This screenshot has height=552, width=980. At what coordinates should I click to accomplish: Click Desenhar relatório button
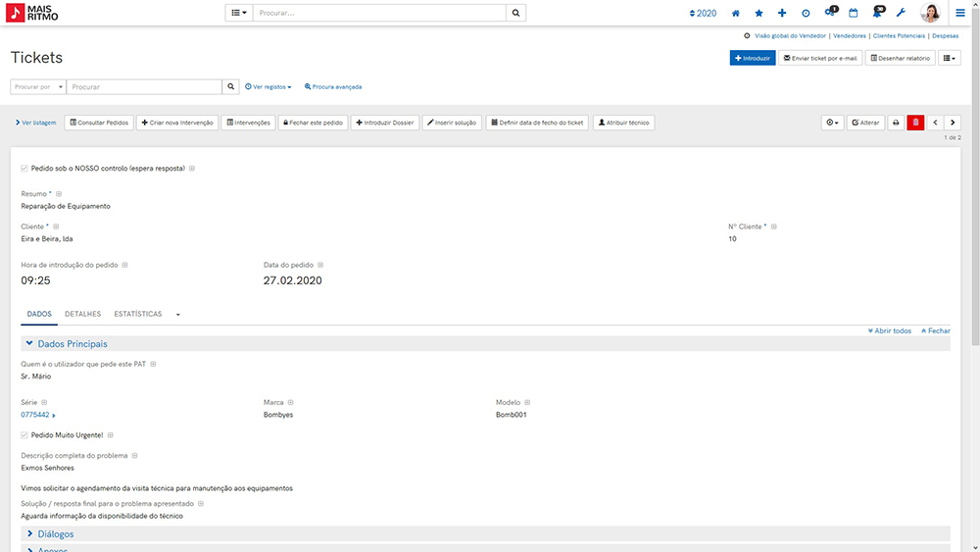(900, 58)
